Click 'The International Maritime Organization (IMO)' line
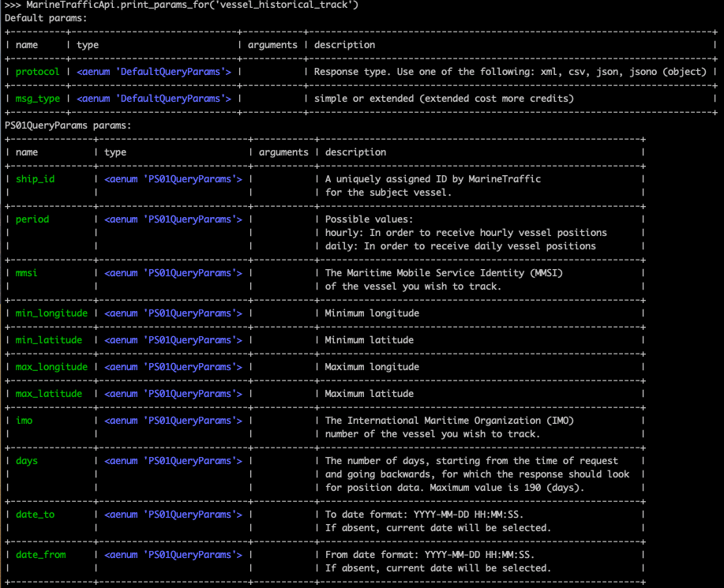Screen dimensions: 724x588 click(449, 421)
